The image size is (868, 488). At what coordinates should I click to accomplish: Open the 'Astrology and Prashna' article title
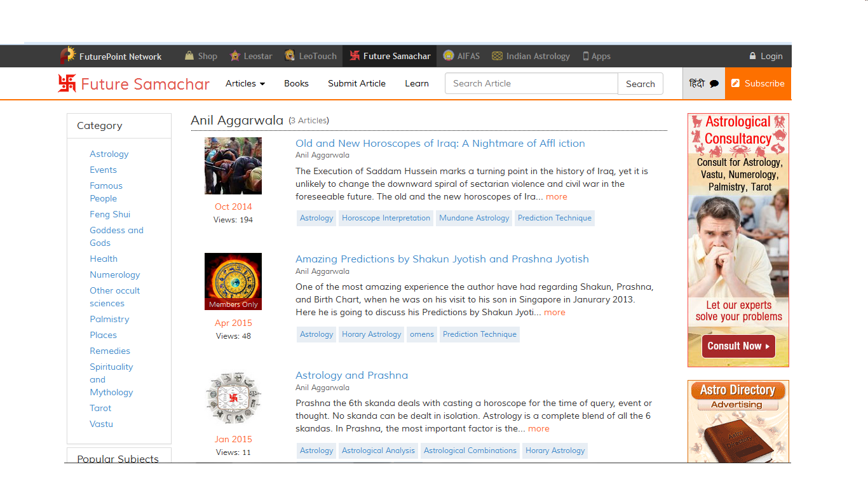pos(351,375)
